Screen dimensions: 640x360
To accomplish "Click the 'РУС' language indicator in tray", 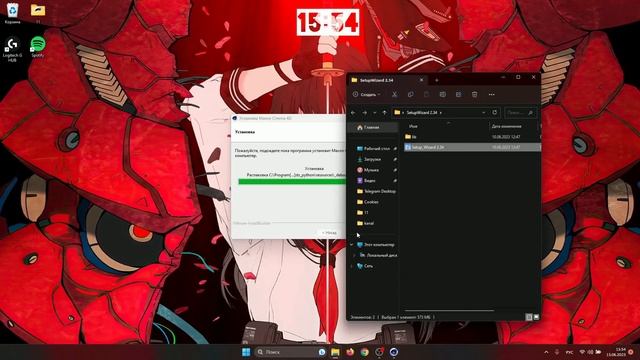I will click(x=569, y=352).
